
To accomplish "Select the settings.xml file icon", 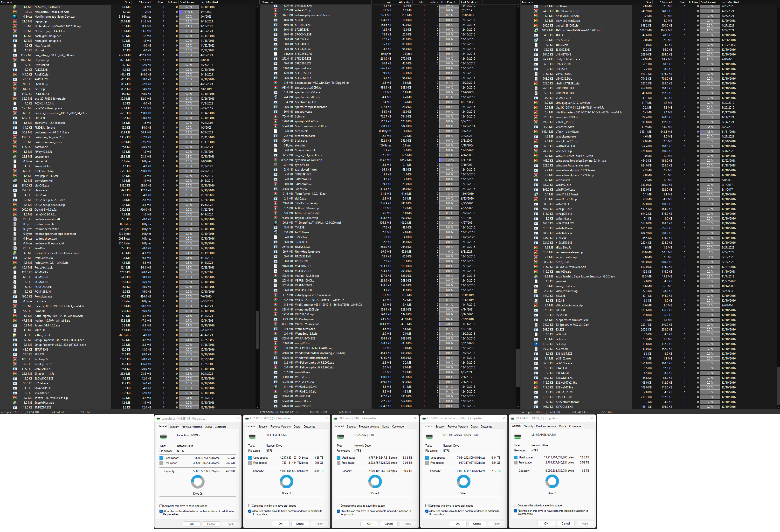I will pos(15,335).
